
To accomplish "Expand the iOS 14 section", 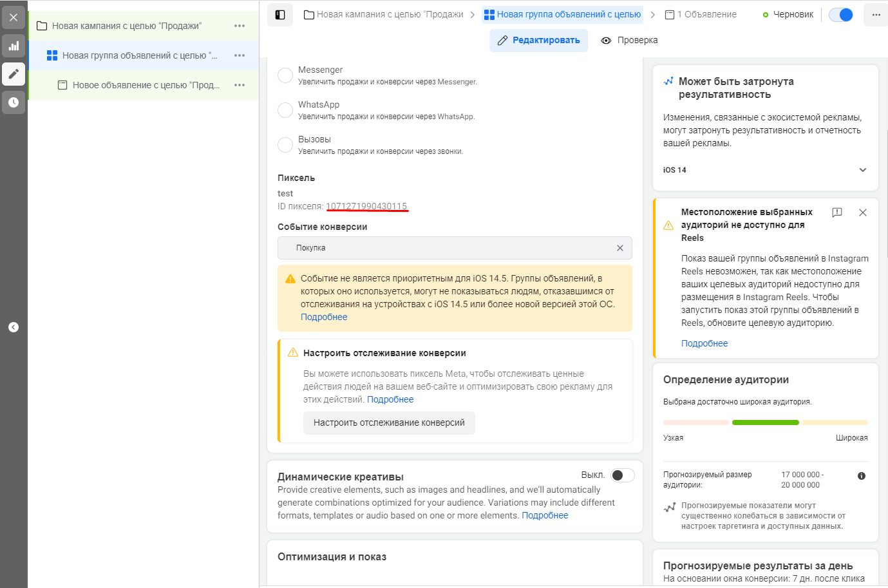I will (x=863, y=170).
